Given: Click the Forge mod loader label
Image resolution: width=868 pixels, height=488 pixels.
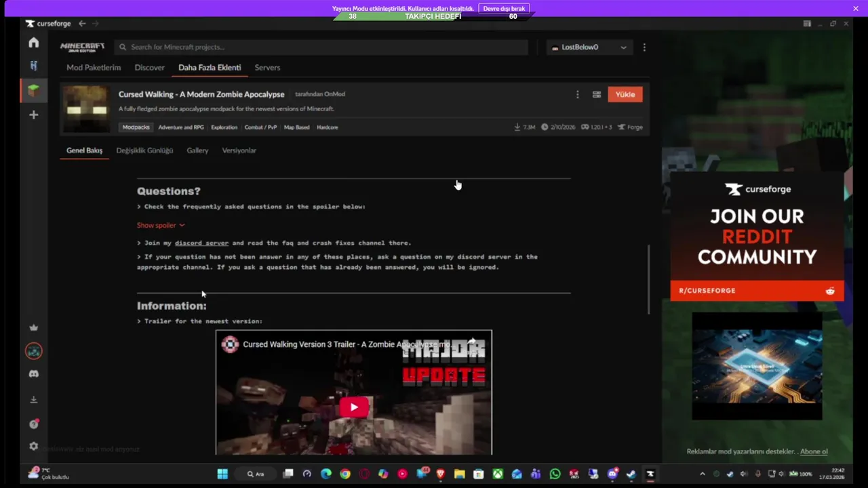Looking at the screenshot, I should click(631, 127).
